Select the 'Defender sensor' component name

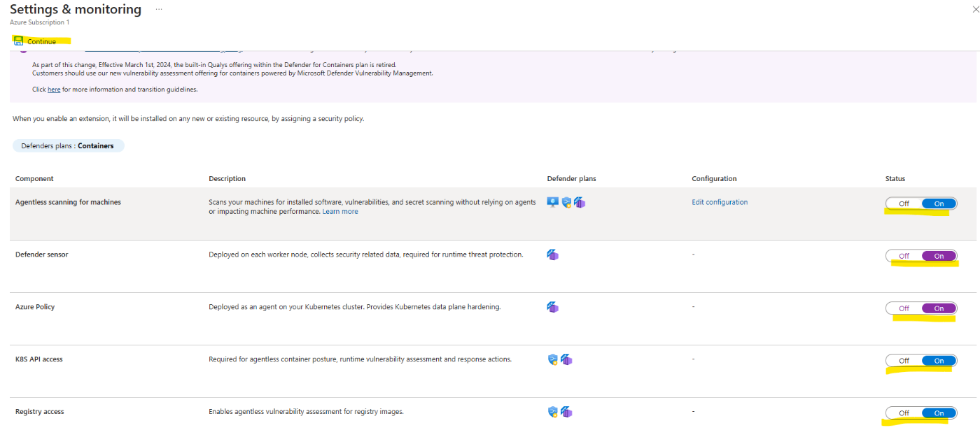pos(42,255)
